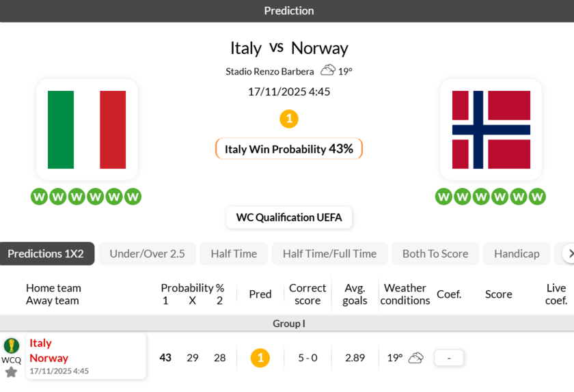Toggle the favorite star for Italy vs Norway
574x392 pixels.
(11, 372)
